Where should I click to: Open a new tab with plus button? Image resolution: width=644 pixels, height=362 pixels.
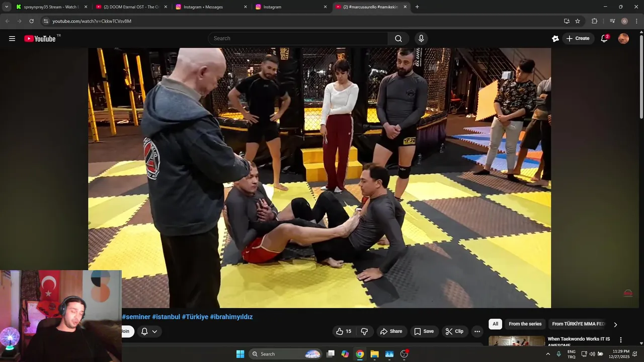click(417, 7)
